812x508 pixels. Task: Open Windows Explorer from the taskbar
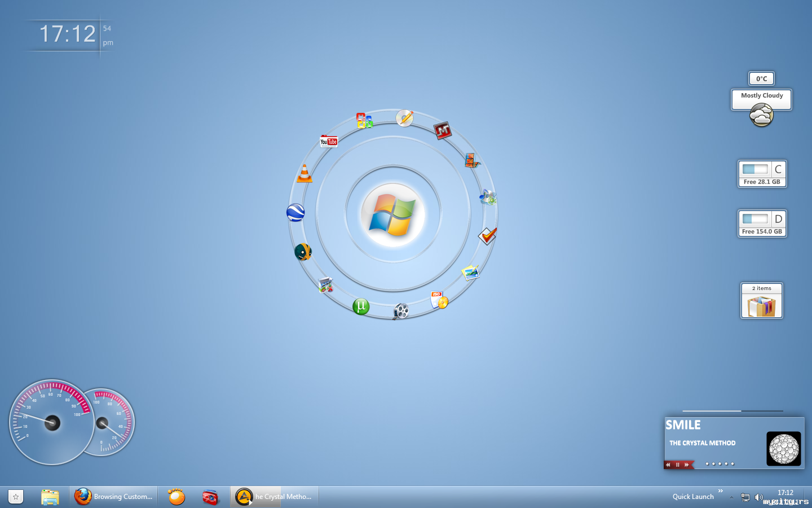tap(50, 497)
